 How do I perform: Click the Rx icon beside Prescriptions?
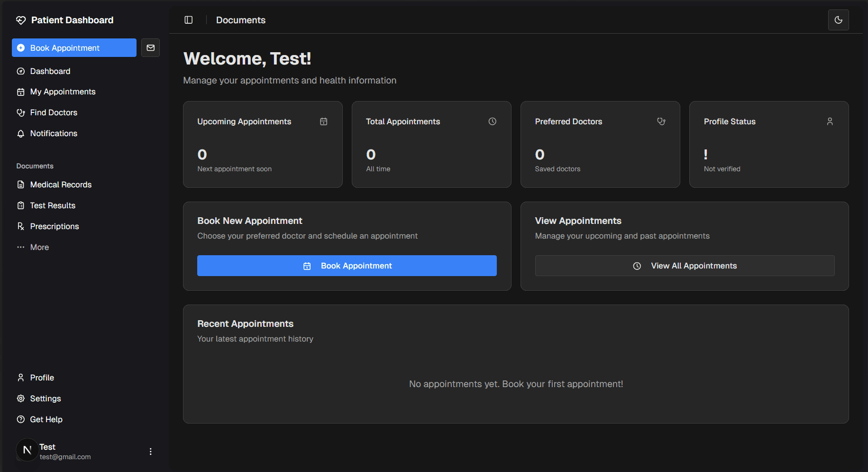point(21,226)
